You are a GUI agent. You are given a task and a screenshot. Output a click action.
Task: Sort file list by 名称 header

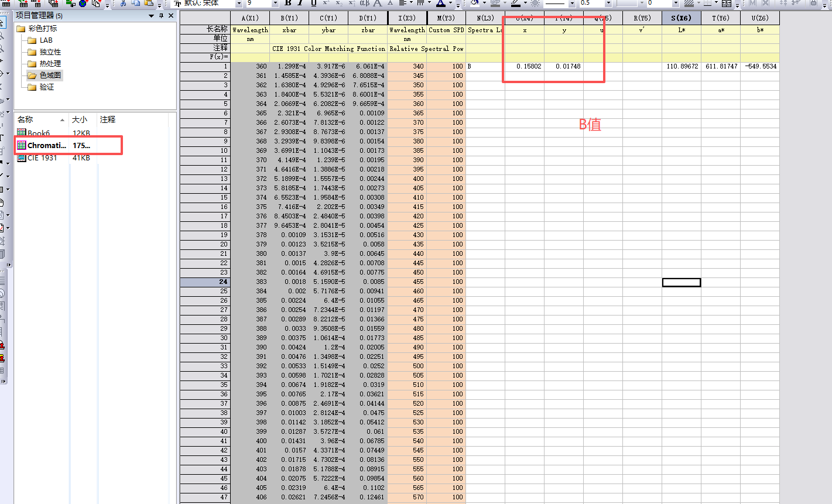42,119
